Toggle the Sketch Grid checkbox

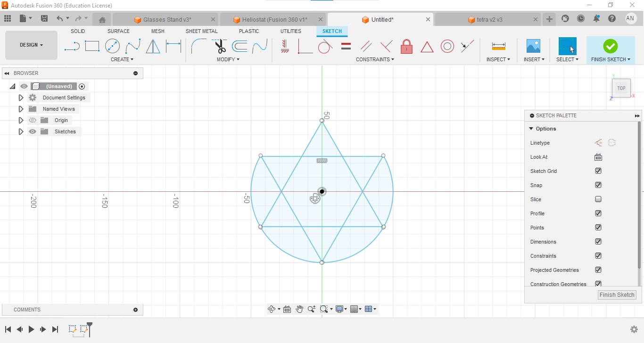[598, 171]
